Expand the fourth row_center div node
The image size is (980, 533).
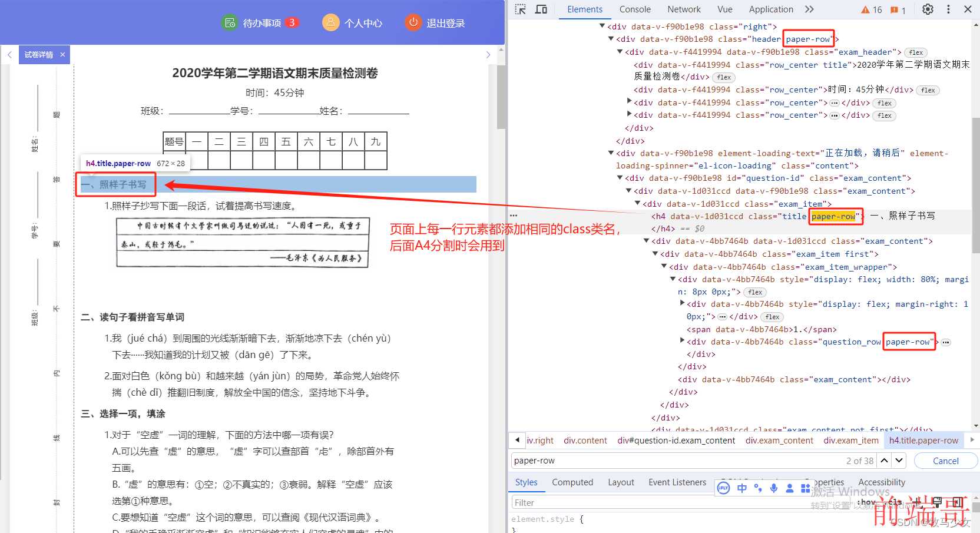(x=629, y=114)
